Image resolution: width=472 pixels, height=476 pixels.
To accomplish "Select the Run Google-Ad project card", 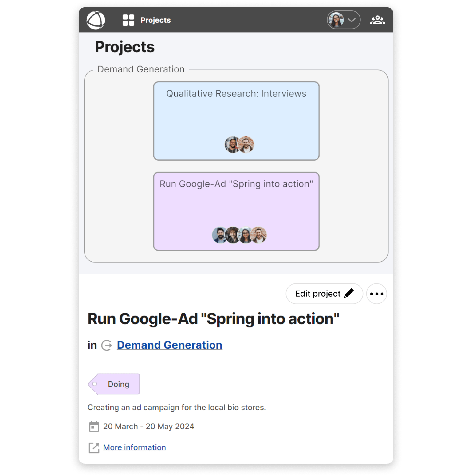I will [236, 206].
